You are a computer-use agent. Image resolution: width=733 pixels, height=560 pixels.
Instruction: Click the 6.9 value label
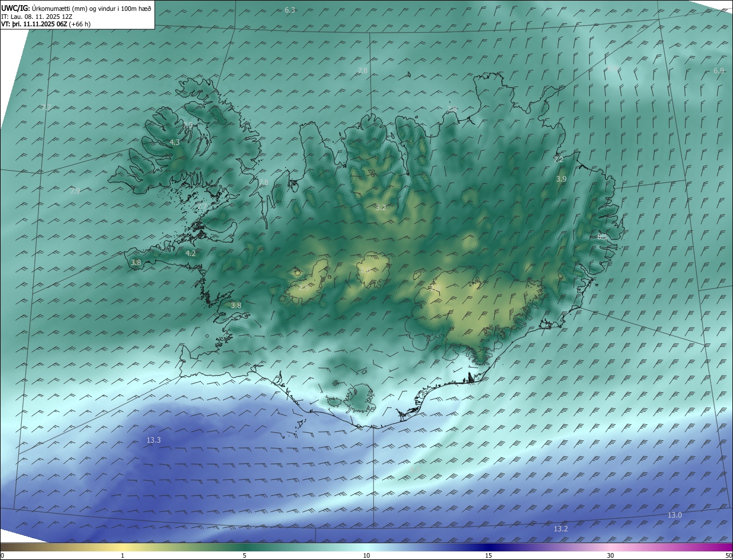(719, 70)
